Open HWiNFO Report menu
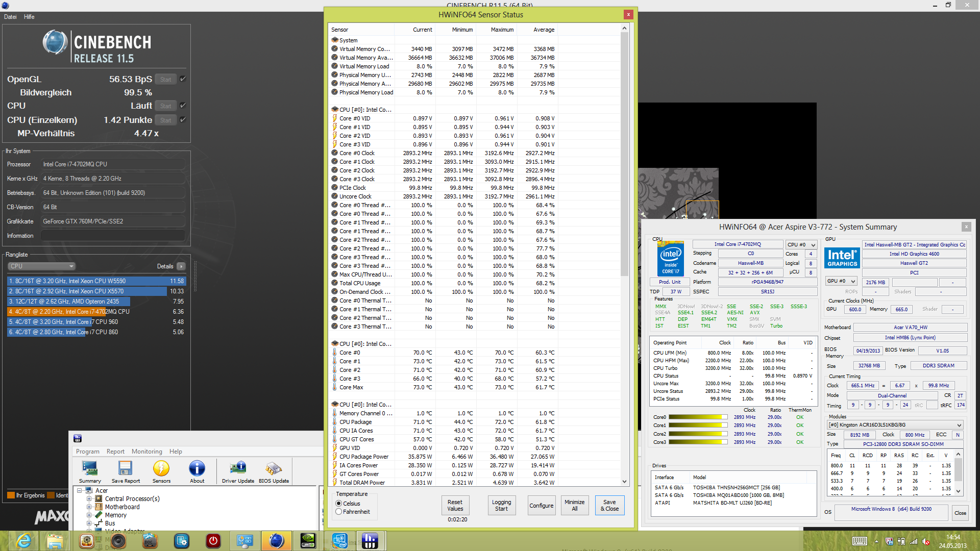 pos(115,452)
